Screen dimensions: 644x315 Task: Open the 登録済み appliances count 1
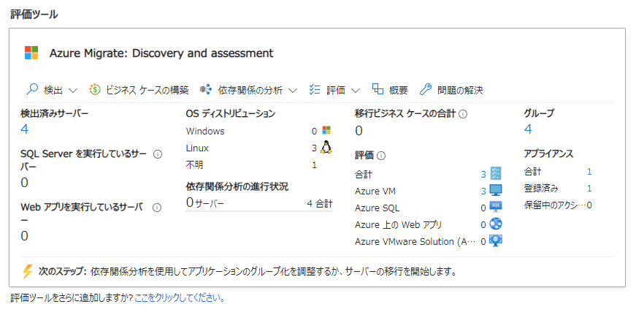point(589,189)
